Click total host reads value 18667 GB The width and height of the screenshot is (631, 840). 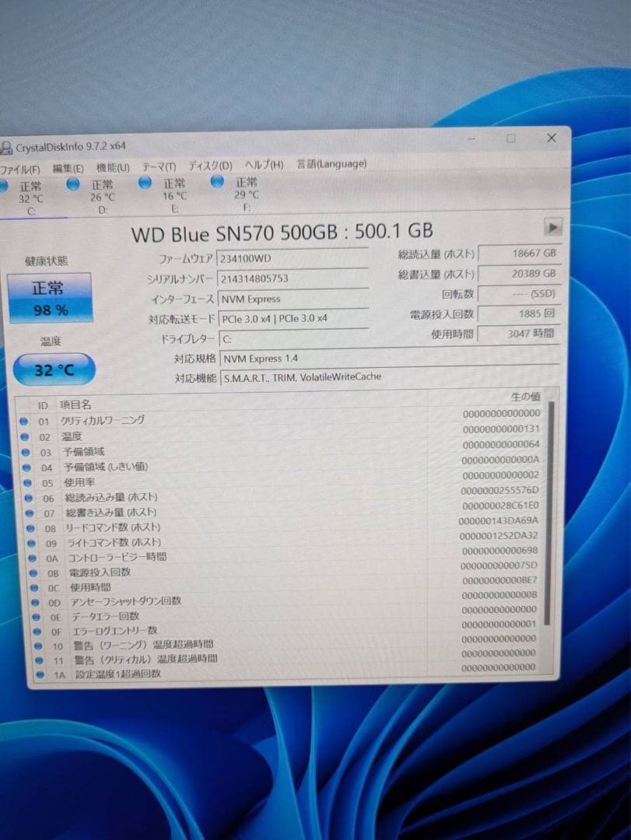pos(519,254)
